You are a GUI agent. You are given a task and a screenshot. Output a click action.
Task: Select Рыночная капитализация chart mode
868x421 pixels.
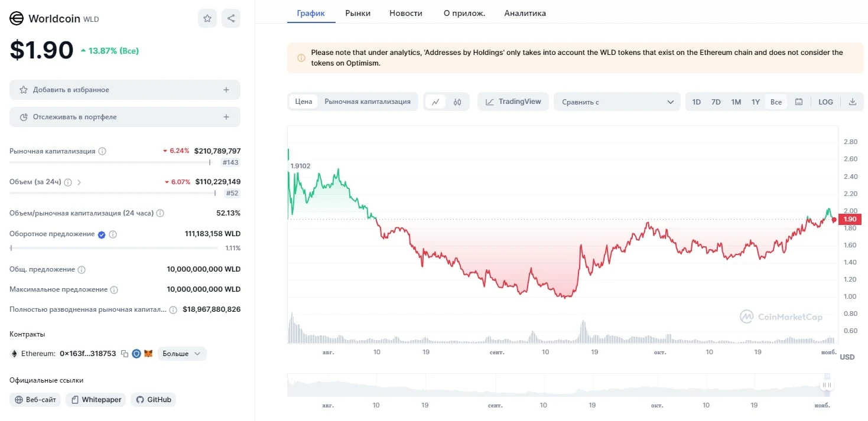coord(368,102)
